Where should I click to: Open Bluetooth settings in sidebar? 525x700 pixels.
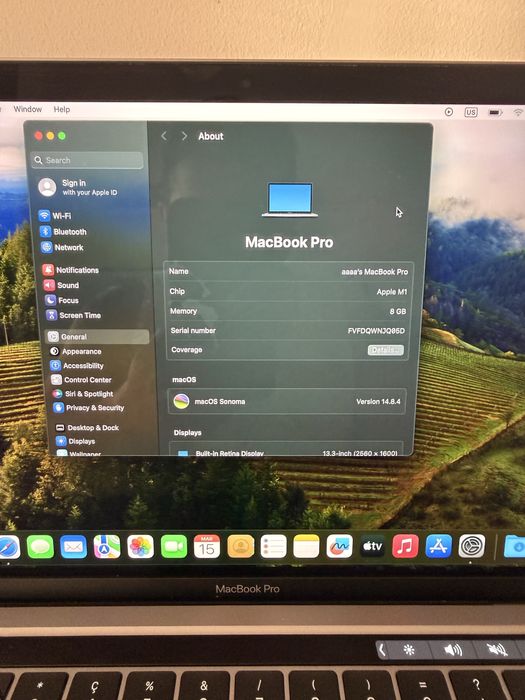click(x=63, y=231)
